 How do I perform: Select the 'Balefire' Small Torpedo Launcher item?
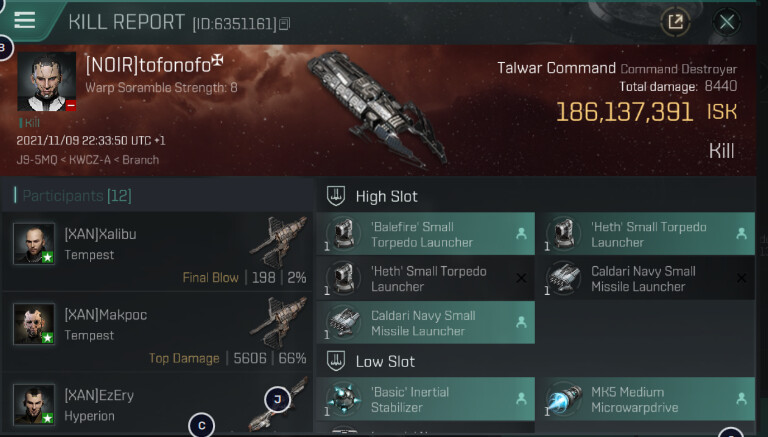426,234
